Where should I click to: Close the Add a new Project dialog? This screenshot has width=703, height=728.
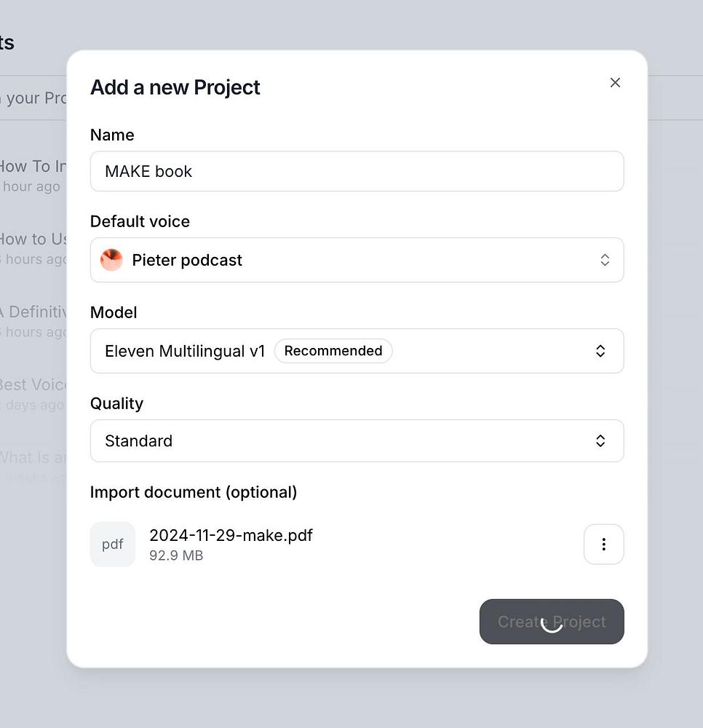pyautogui.click(x=615, y=83)
